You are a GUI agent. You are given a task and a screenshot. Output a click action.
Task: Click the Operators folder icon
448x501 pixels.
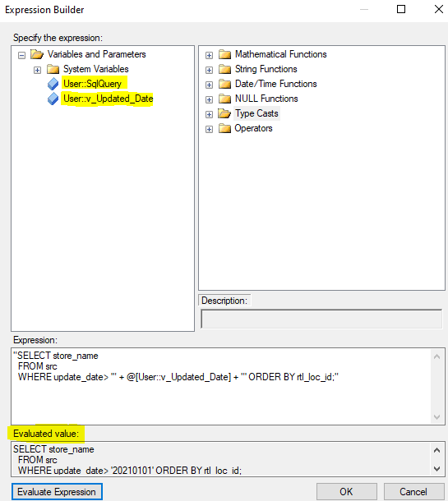click(x=224, y=128)
